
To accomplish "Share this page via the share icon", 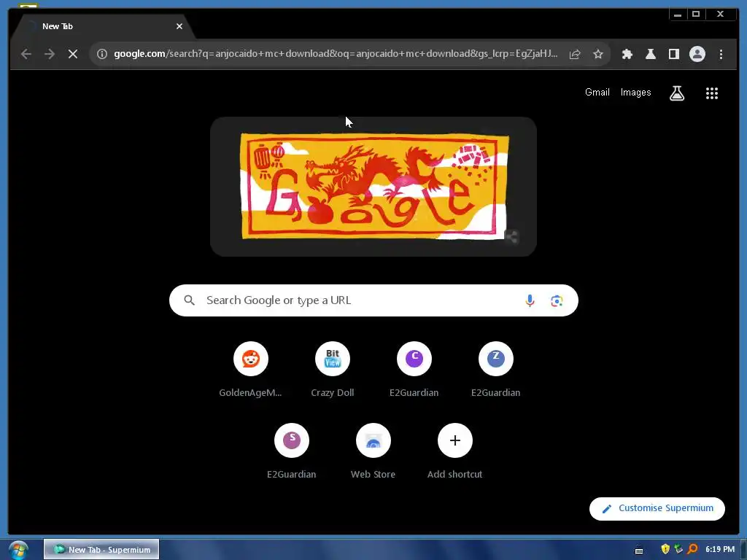I will point(575,54).
